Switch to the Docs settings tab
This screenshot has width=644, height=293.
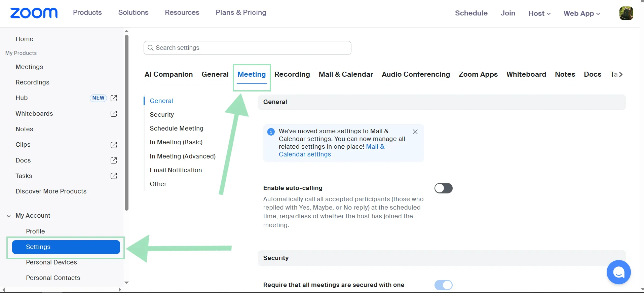coord(593,74)
